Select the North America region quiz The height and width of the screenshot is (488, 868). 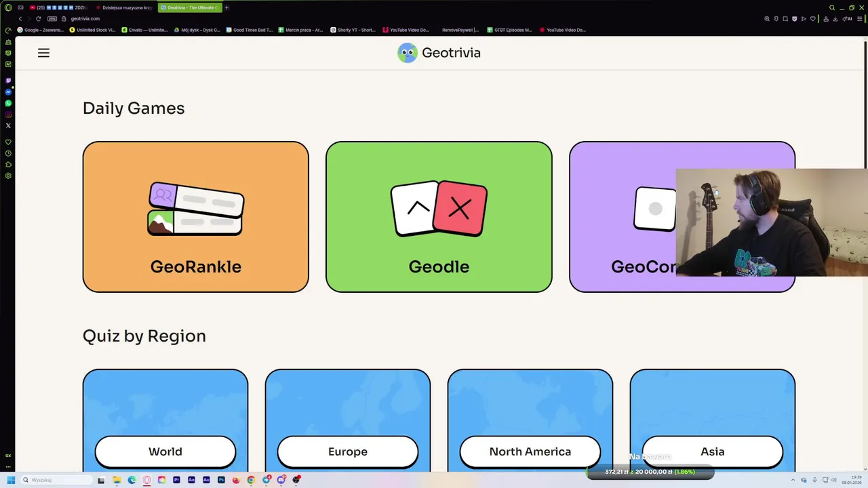pyautogui.click(x=530, y=451)
